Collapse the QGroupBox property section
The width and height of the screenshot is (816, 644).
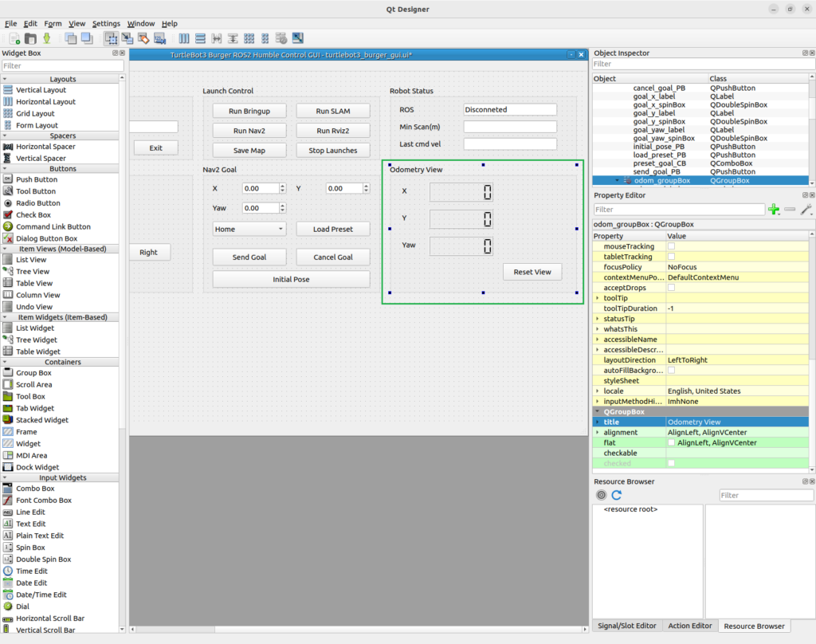point(598,411)
